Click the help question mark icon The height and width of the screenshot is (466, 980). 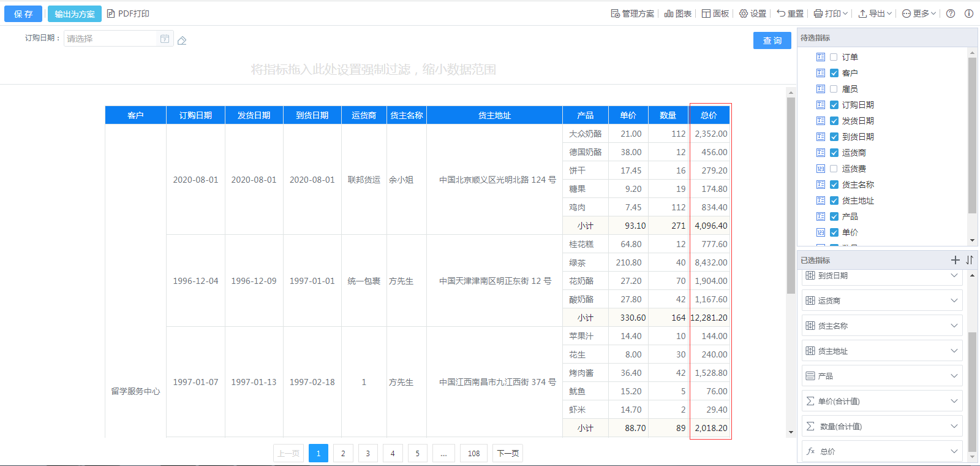(951, 13)
